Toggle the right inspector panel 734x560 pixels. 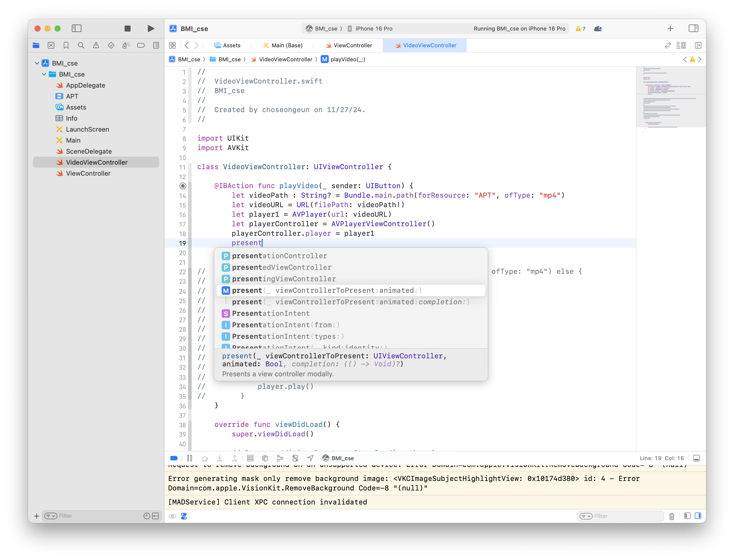click(693, 29)
